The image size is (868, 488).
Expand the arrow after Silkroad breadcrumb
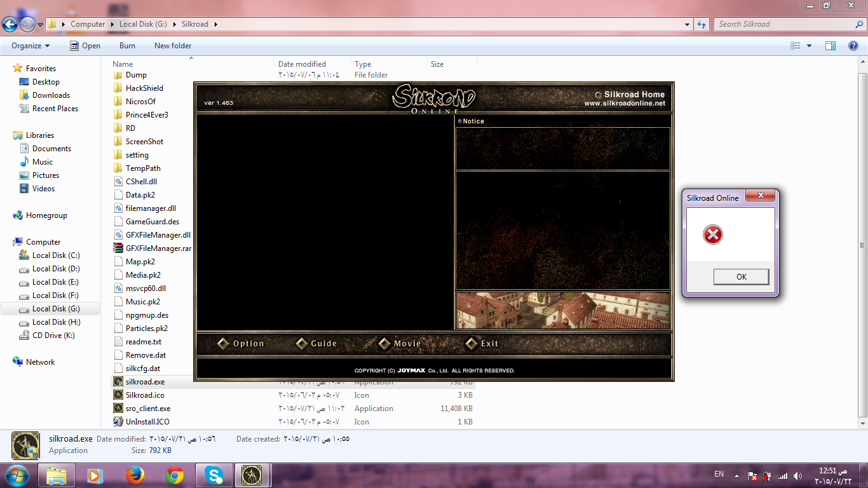216,24
